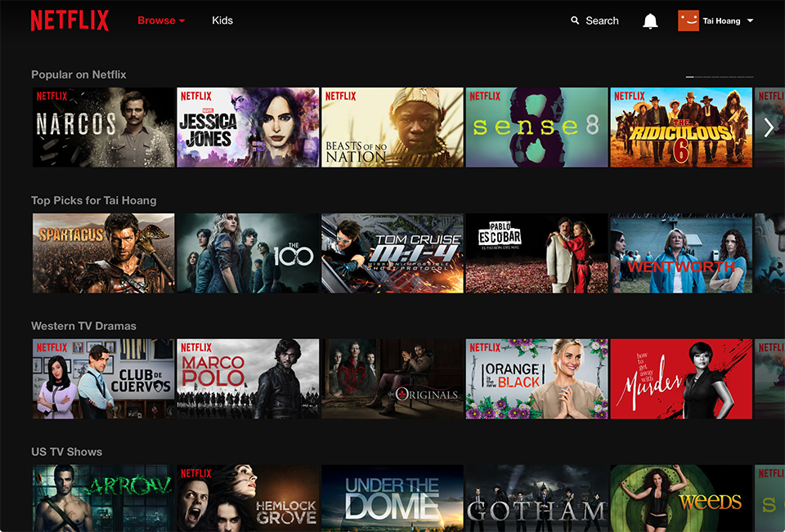Select the Wentworth series thumbnail
Image resolution: width=785 pixels, height=532 pixels.
click(681, 253)
